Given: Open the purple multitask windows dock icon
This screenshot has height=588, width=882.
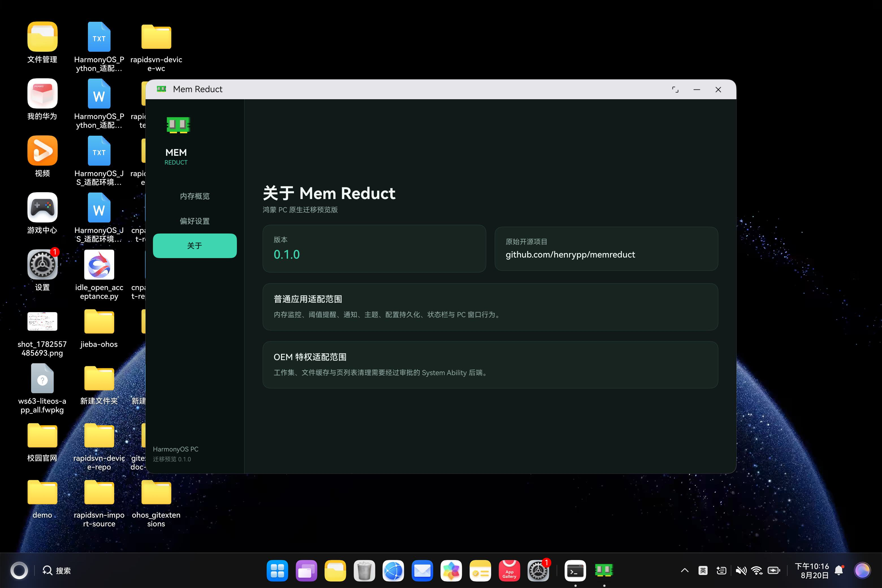Looking at the screenshot, I should coord(306,571).
